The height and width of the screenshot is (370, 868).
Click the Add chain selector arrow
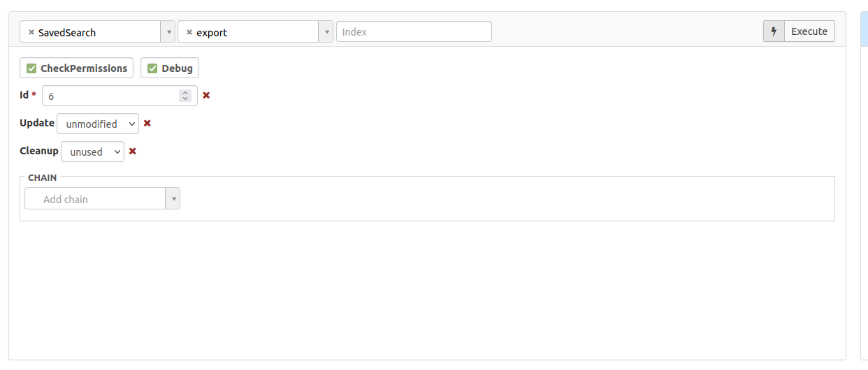click(173, 199)
